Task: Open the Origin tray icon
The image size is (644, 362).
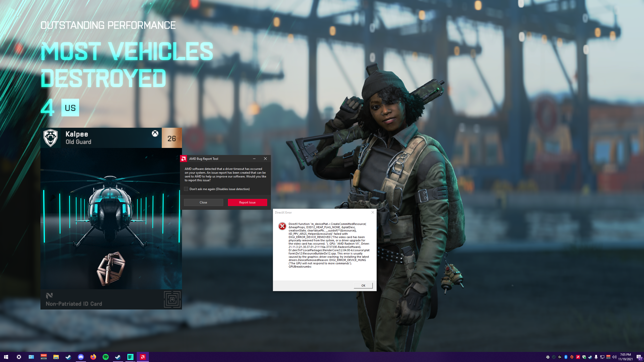Action: (572, 357)
